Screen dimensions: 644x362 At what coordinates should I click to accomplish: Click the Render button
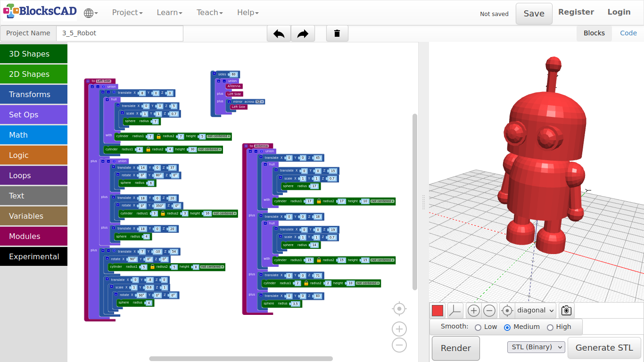pyautogui.click(x=455, y=348)
